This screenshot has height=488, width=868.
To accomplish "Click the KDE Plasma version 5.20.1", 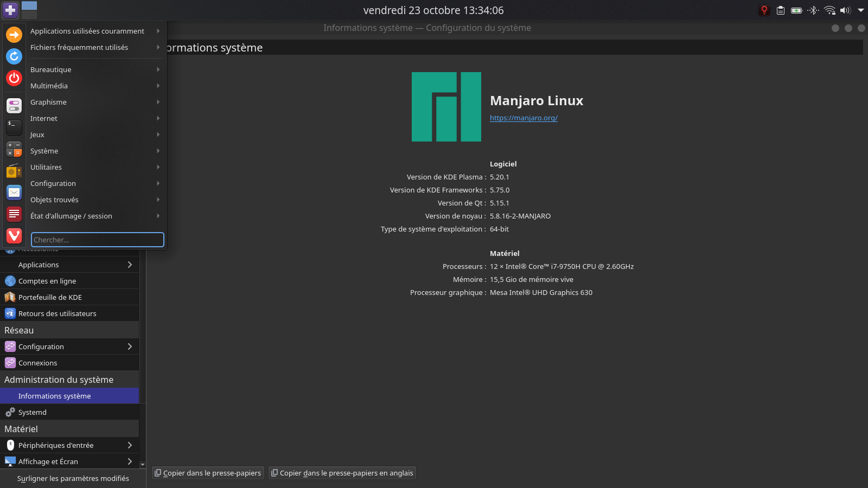I will pyautogui.click(x=500, y=177).
